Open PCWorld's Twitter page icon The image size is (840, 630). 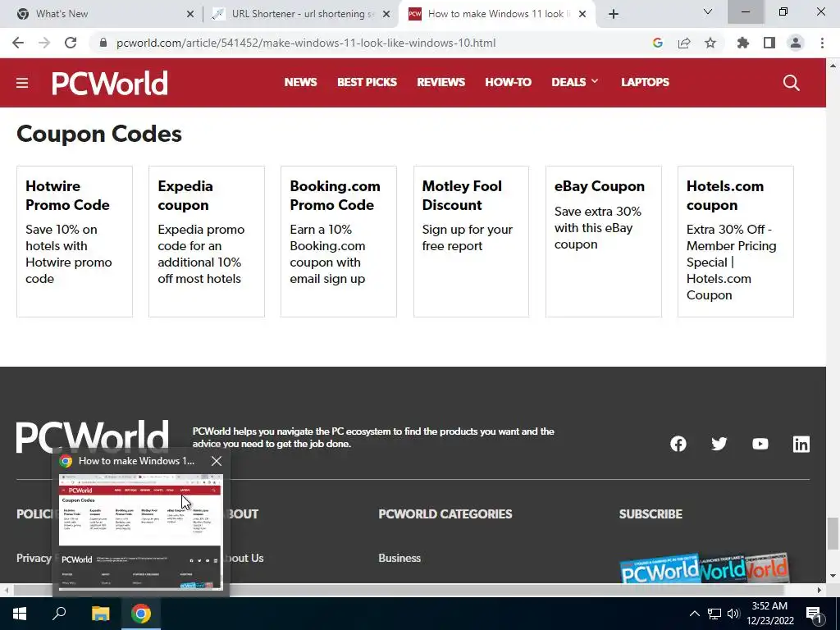pos(719,444)
